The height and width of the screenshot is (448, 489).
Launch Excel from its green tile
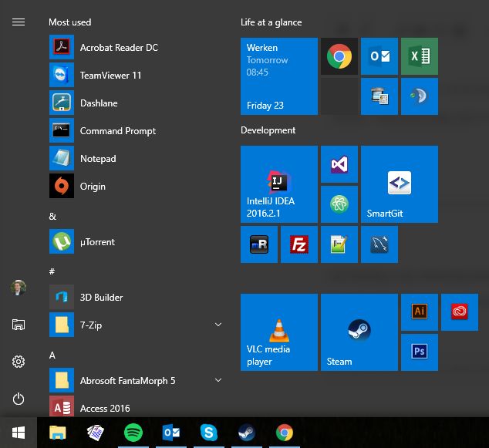[420, 56]
